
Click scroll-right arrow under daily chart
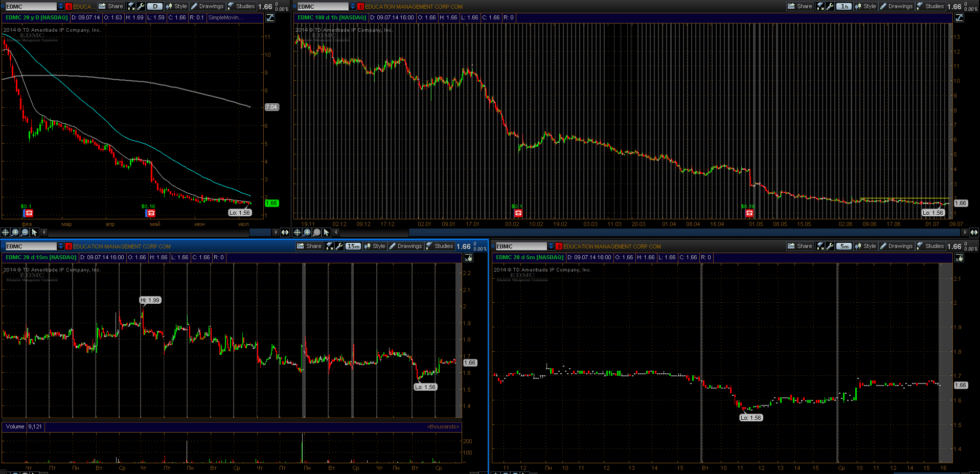tap(276, 232)
